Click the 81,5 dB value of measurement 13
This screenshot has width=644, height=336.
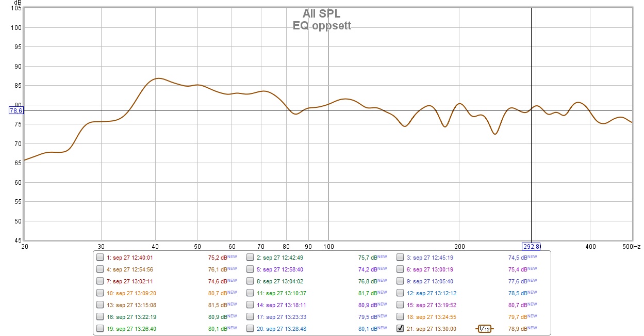click(217, 305)
